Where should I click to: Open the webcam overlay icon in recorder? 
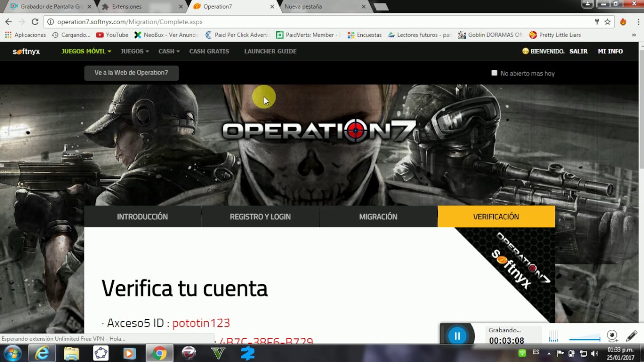[612, 336]
